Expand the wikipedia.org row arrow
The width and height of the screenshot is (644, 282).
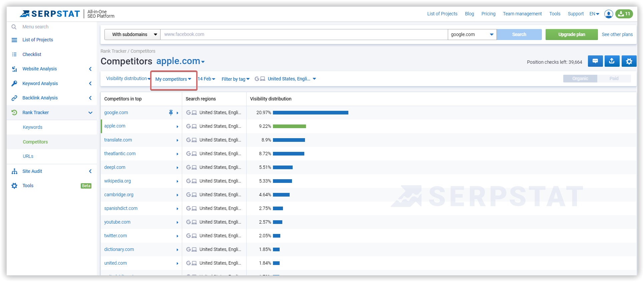[178, 182]
